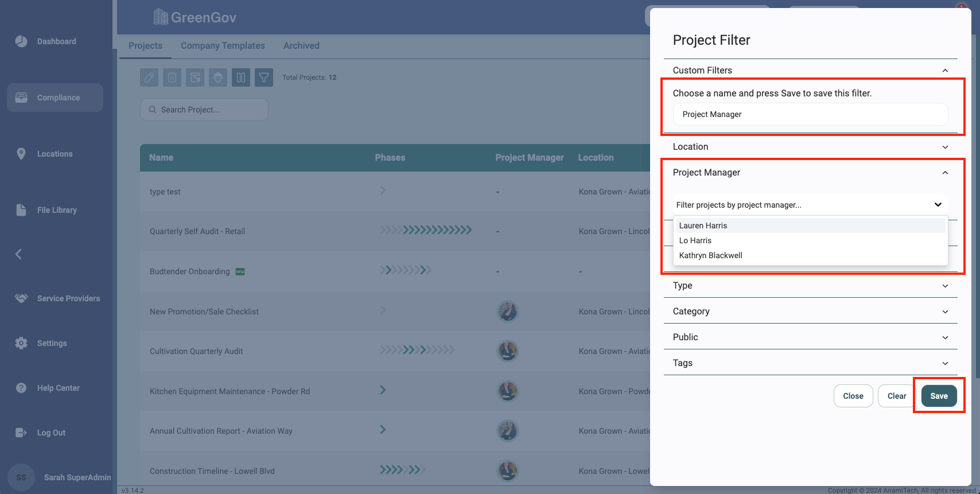980x494 pixels.
Task: Click the trash delete toolbar icon
Action: click(172, 77)
